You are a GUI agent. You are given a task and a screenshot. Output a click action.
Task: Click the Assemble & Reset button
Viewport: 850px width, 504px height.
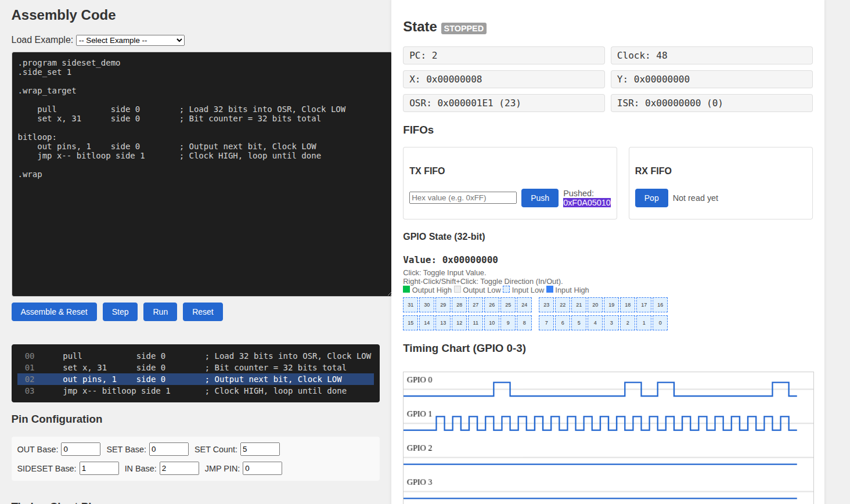pos(54,312)
